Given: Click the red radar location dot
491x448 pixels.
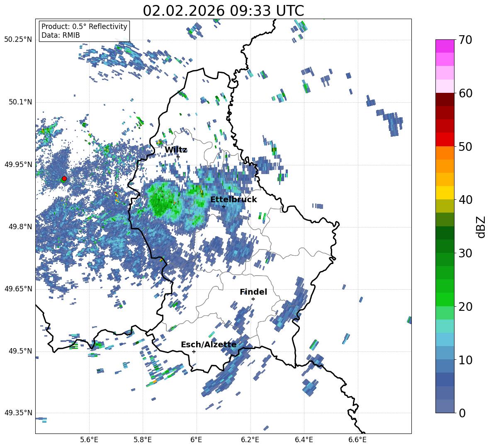Looking at the screenshot, I should tap(64, 178).
